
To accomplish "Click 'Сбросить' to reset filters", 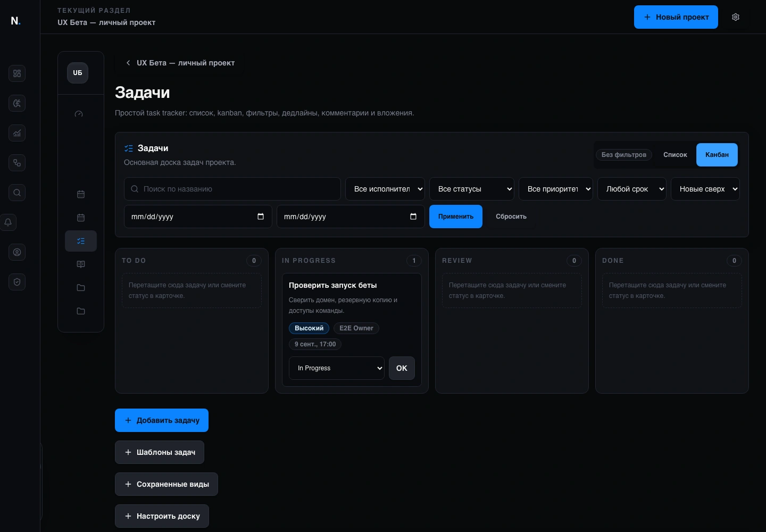I will click(x=511, y=217).
